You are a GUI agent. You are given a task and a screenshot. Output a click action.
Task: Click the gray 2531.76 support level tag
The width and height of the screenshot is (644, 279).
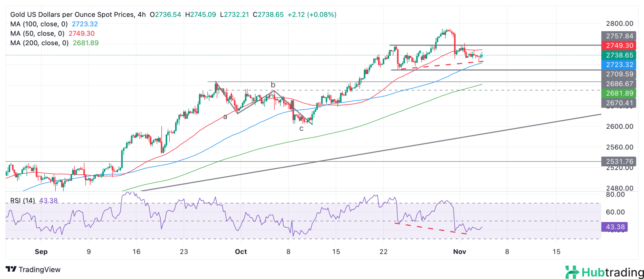pyautogui.click(x=619, y=162)
